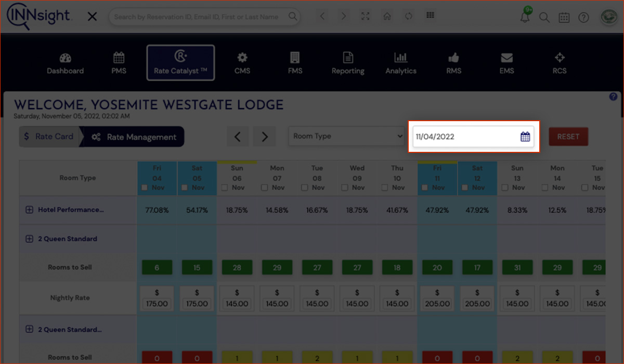
Task: Expand the truncated 2 Queen Standard… row
Action: click(29, 330)
